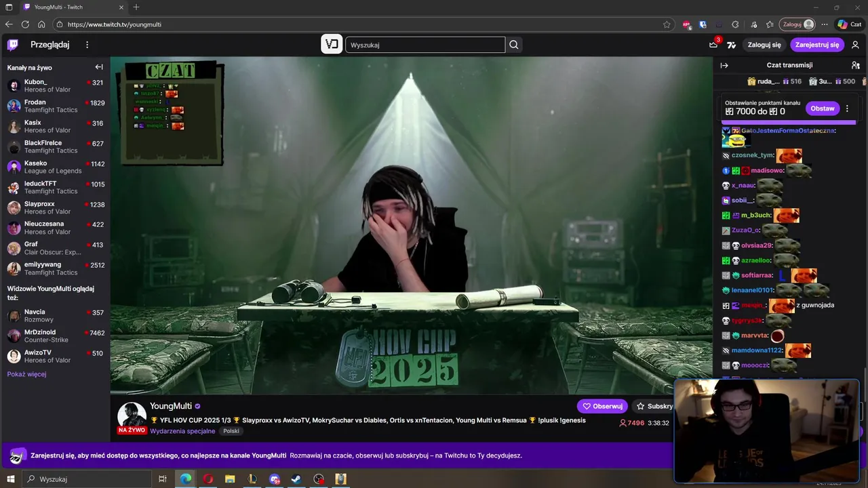Open Graf channel in sidebar
Viewport: 868px width, 488px height.
coord(55,248)
